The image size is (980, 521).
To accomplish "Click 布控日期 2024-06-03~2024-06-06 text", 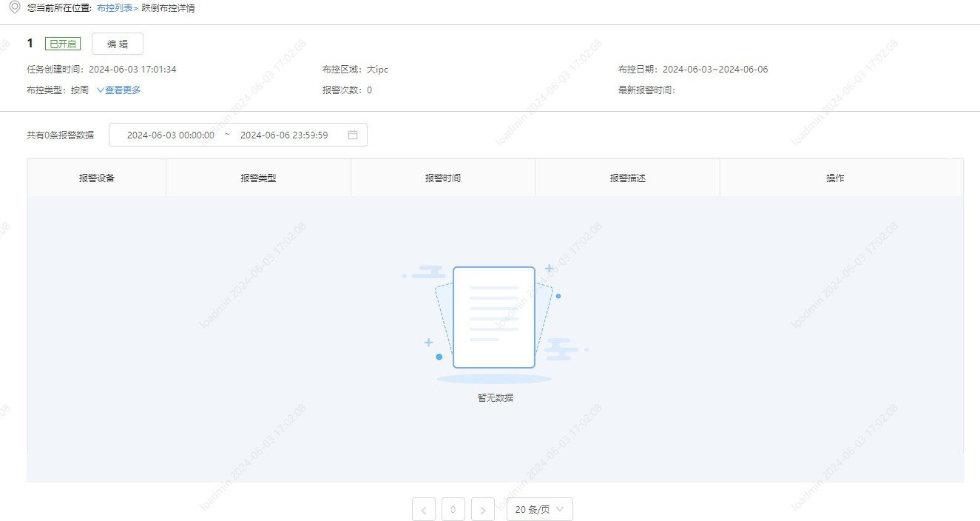I will (693, 70).
